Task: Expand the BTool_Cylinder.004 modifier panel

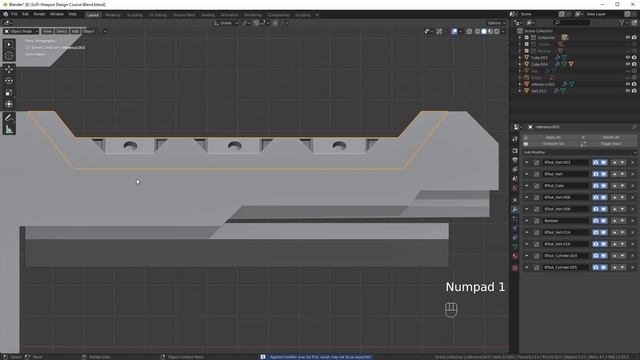Action: coord(527,256)
